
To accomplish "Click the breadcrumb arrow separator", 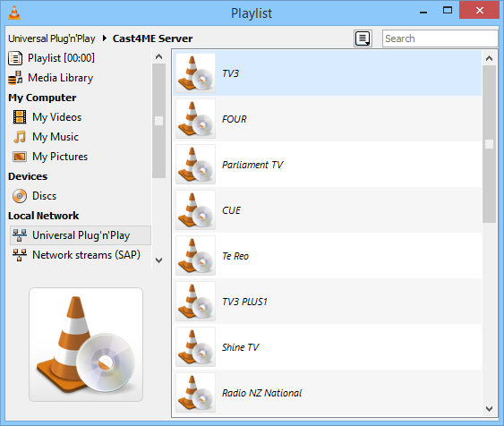I will (105, 38).
